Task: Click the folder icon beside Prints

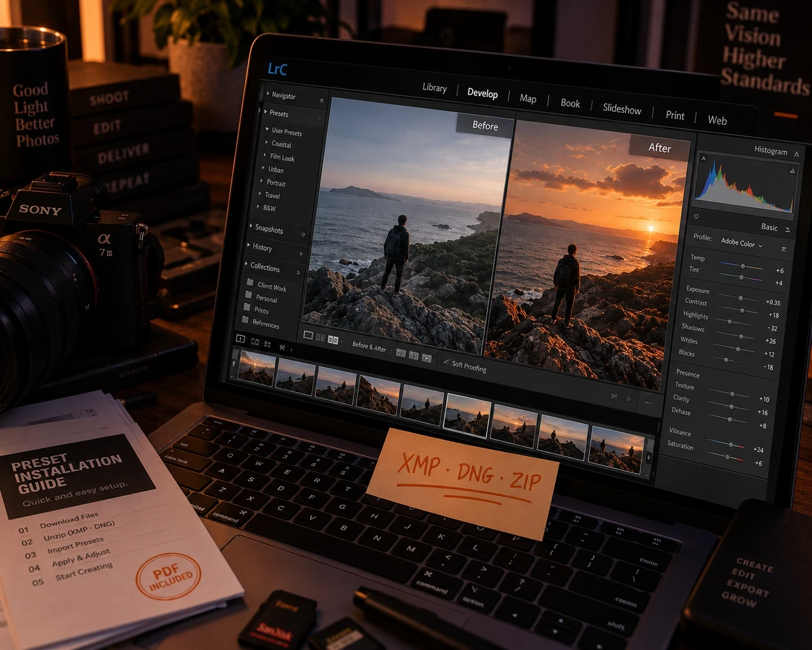Action: pos(247,307)
